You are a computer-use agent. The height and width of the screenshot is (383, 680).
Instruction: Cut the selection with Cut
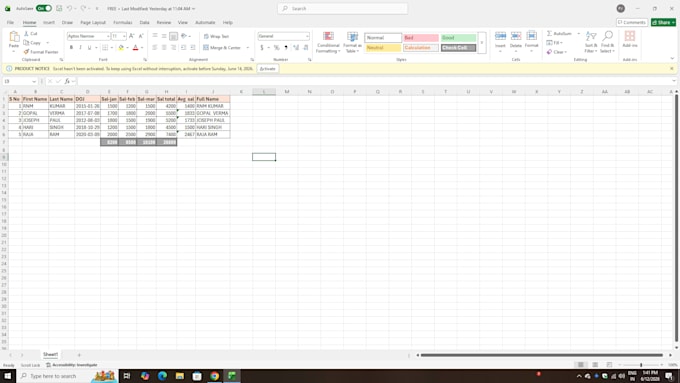point(30,33)
